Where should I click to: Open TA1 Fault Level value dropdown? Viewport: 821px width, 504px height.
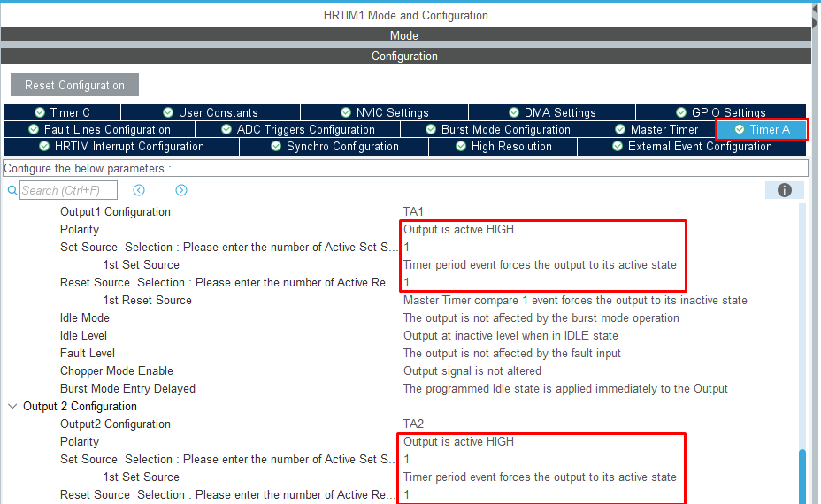511,354
